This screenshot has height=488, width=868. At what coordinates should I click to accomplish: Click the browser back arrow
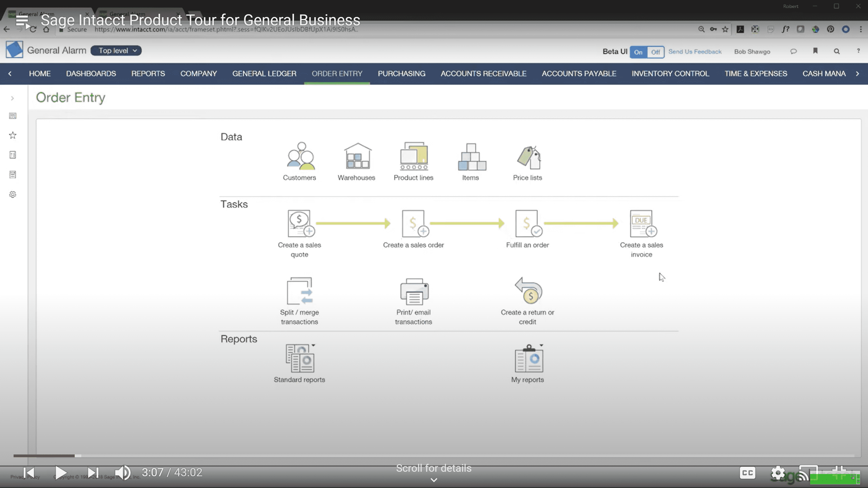click(7, 29)
